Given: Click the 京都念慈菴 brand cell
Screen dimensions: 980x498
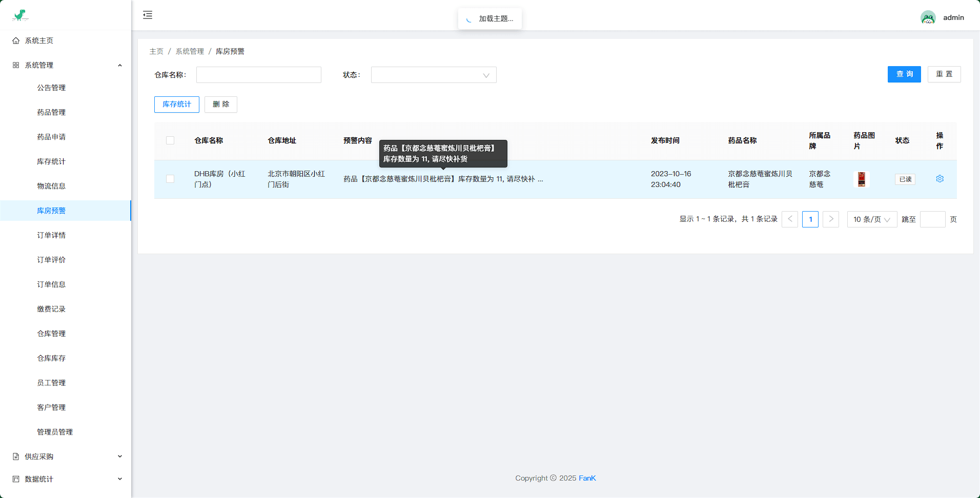Looking at the screenshot, I should click(x=820, y=179).
